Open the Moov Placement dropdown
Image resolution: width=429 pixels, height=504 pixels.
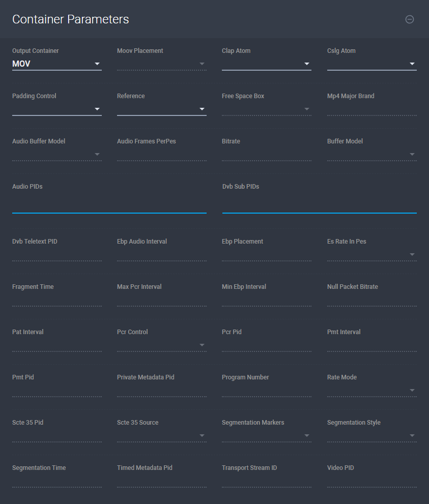(161, 64)
